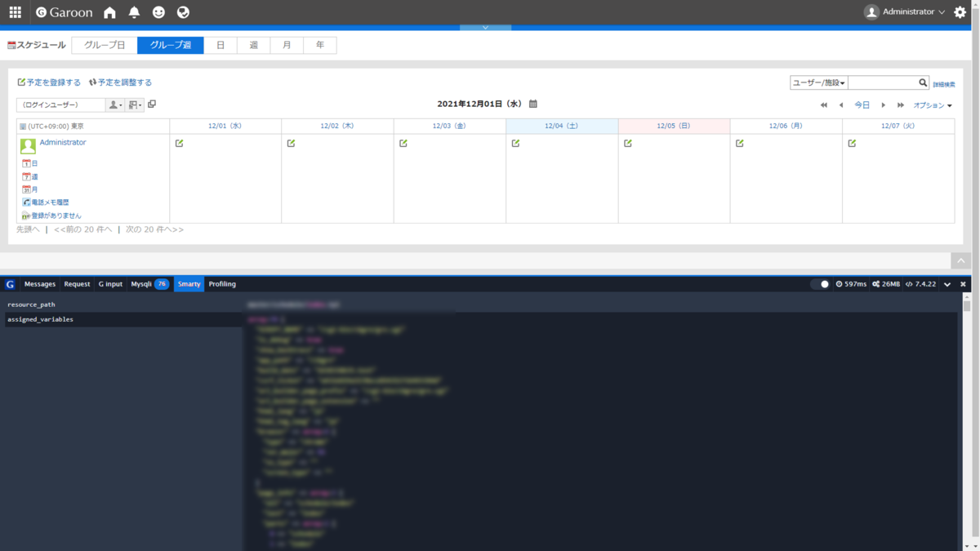Click inside the search input field
Viewport: 980px width, 551px height.
click(878, 82)
